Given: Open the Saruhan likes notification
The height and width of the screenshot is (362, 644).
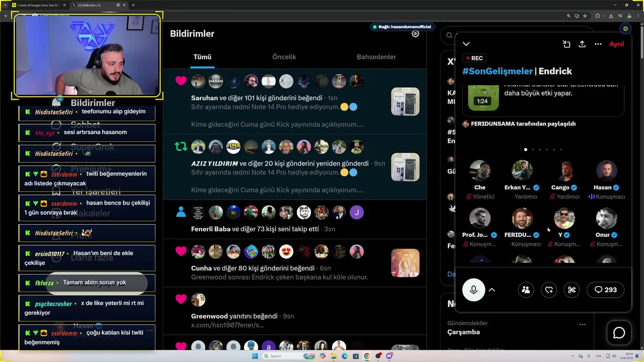Looking at the screenshot, I should 294,101.
